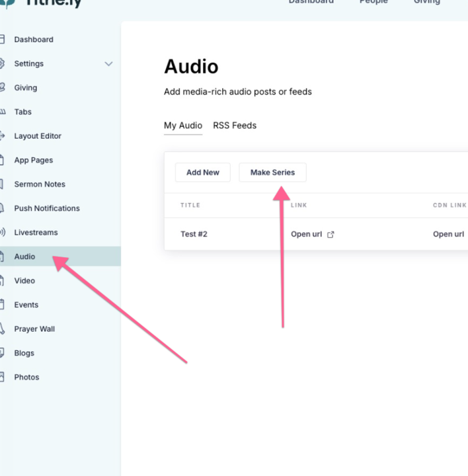This screenshot has height=476, width=468.
Task: Select the My Audio tab
Action: point(183,126)
